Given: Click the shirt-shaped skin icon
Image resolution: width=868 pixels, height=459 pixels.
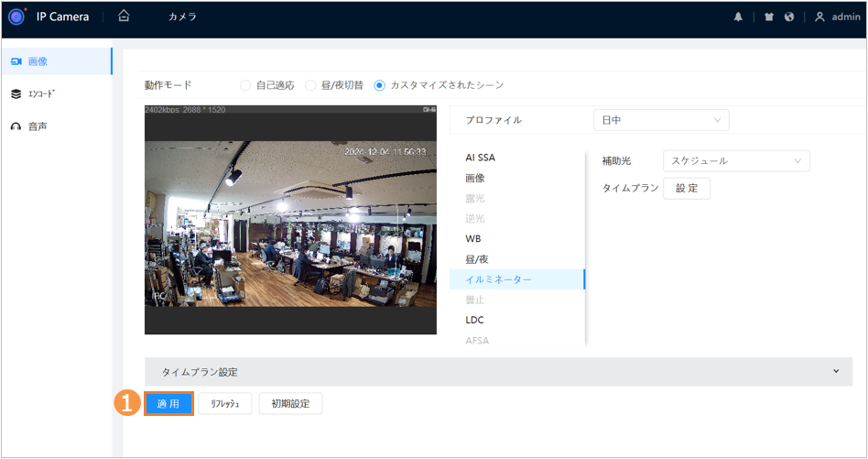Looking at the screenshot, I should [x=768, y=17].
